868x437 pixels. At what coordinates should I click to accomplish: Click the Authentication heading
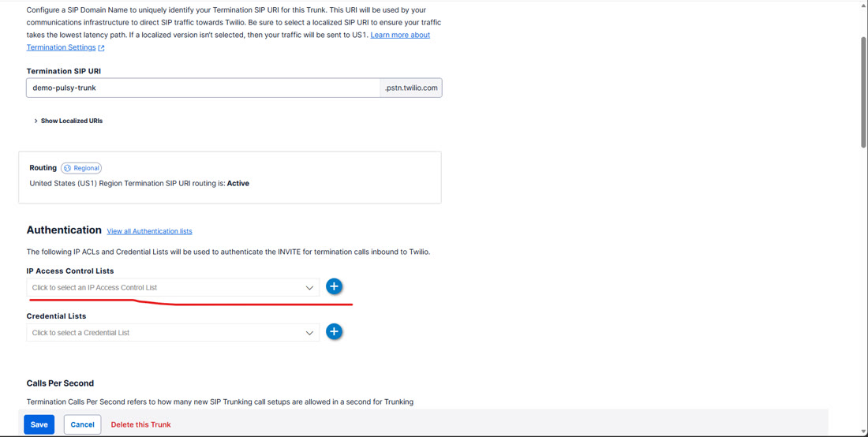64,230
